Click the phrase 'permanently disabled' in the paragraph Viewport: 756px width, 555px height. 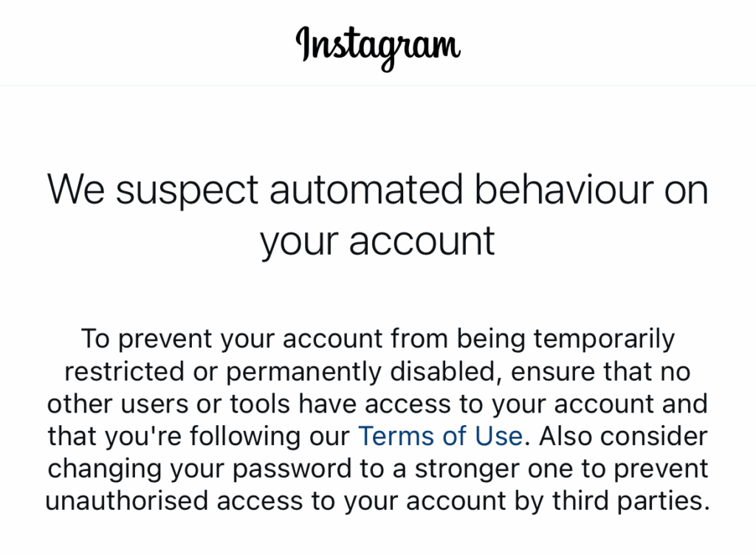(360, 372)
